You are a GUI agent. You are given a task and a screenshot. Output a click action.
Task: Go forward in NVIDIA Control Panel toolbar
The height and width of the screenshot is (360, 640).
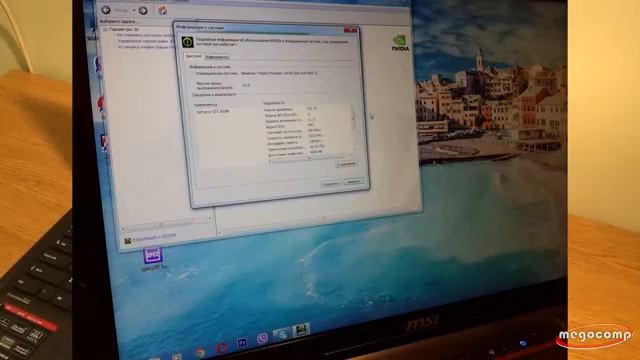pos(143,11)
